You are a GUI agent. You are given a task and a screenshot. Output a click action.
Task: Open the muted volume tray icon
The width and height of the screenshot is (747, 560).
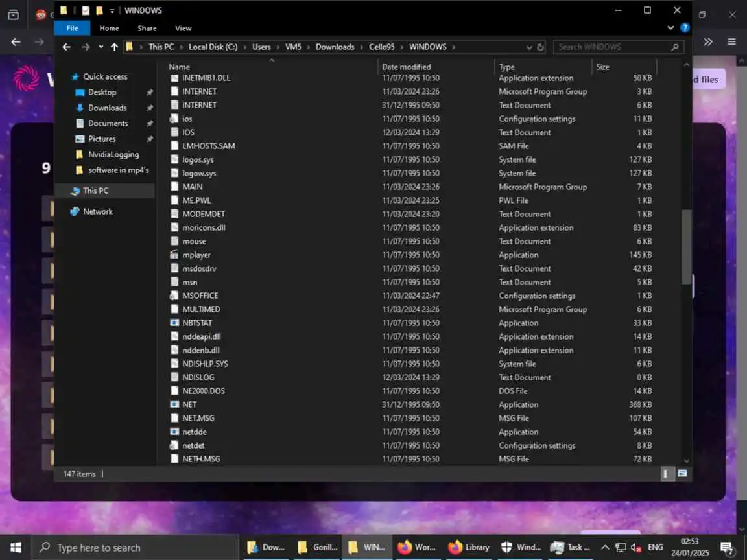pos(636,548)
